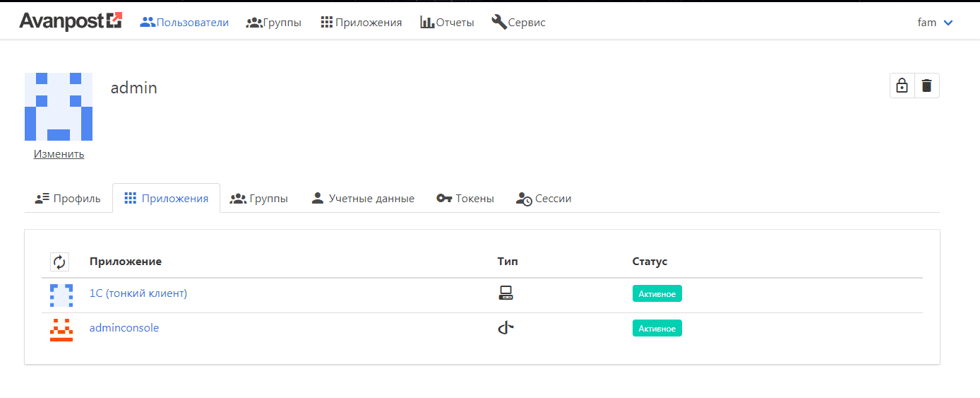This screenshot has height=398, width=980.
Task: Click the adminconsole app icon
Action: (x=61, y=329)
